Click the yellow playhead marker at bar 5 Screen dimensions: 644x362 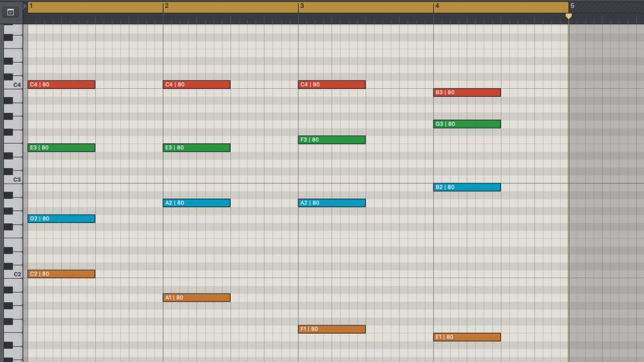(569, 15)
